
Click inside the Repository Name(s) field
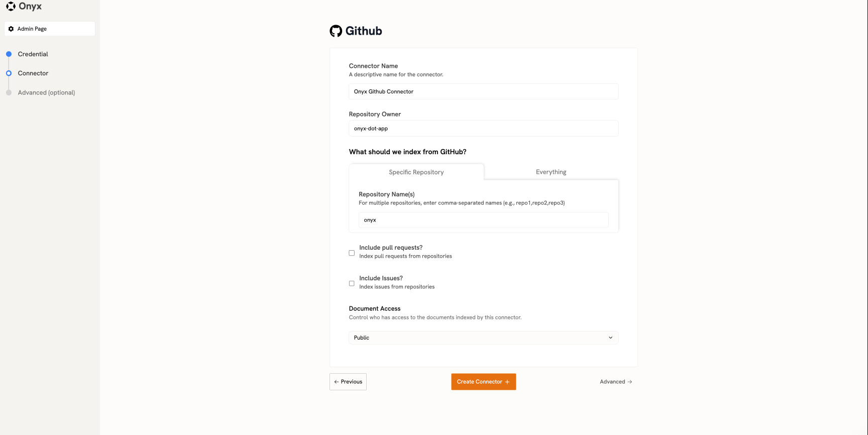pyautogui.click(x=483, y=220)
